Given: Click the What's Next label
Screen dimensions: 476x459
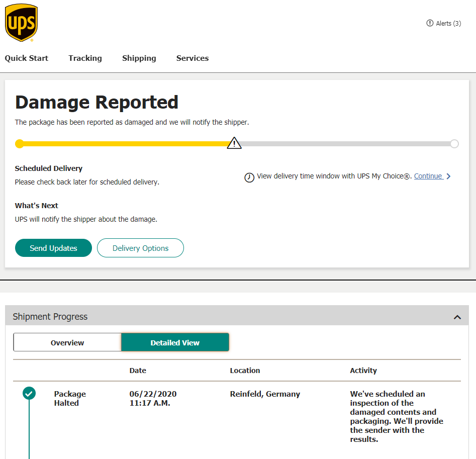Looking at the screenshot, I should (36, 206).
